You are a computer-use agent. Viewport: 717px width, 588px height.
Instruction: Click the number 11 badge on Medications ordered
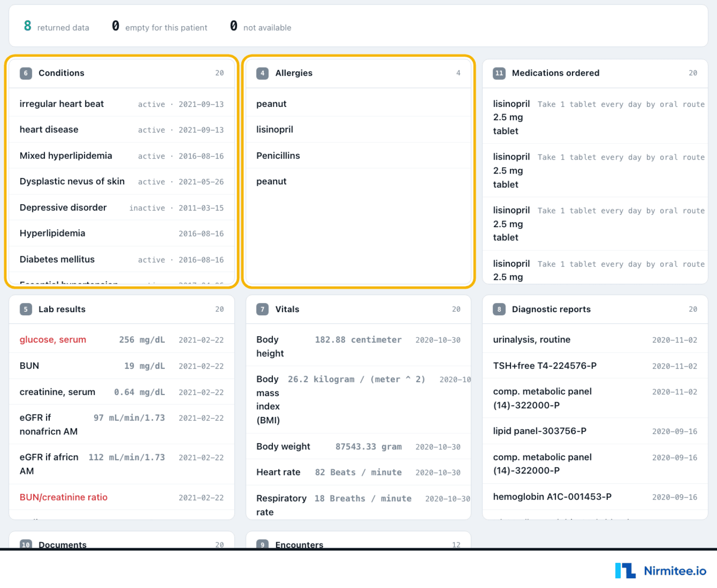(x=499, y=73)
